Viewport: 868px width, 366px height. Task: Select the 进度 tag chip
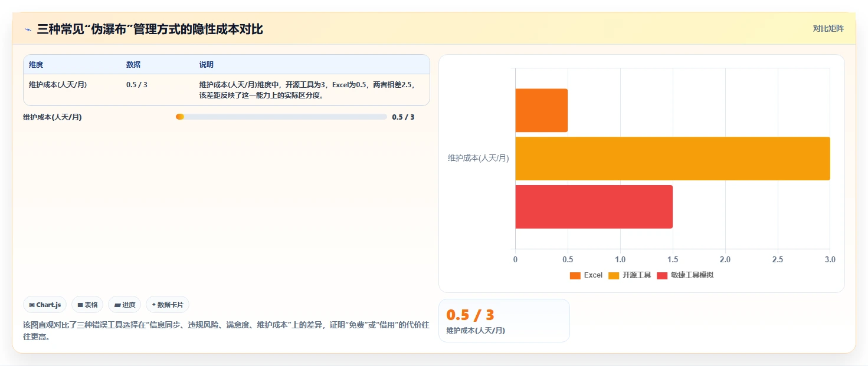tap(125, 305)
